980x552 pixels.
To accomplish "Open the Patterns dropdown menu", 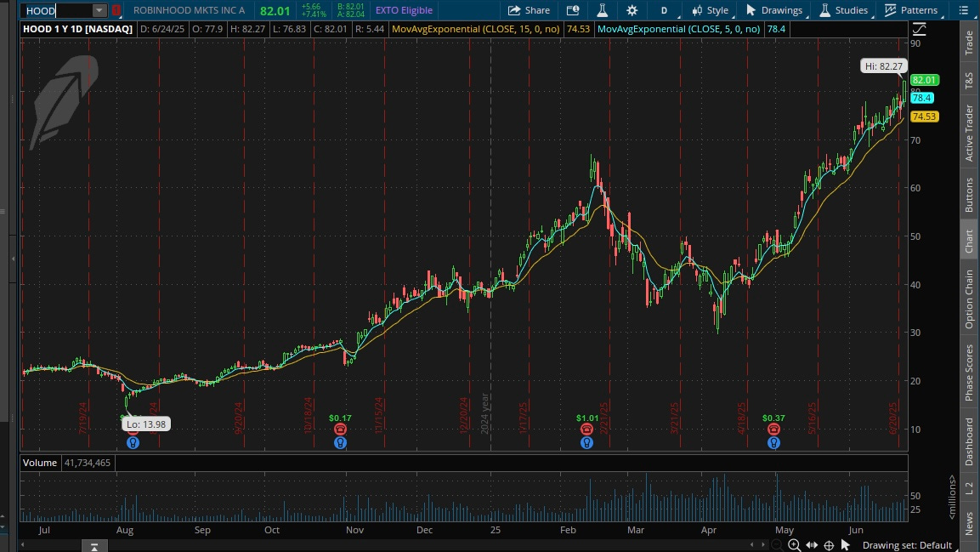I will coord(912,10).
